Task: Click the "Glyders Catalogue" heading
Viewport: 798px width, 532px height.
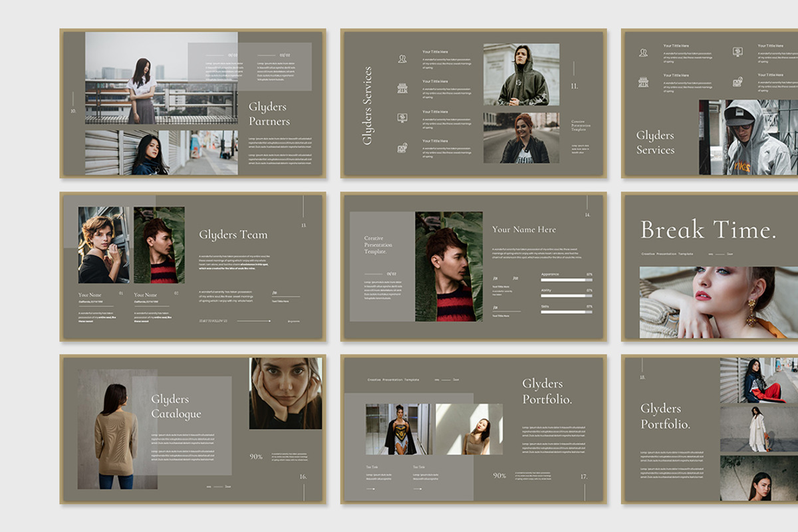Action: pyautogui.click(x=176, y=406)
